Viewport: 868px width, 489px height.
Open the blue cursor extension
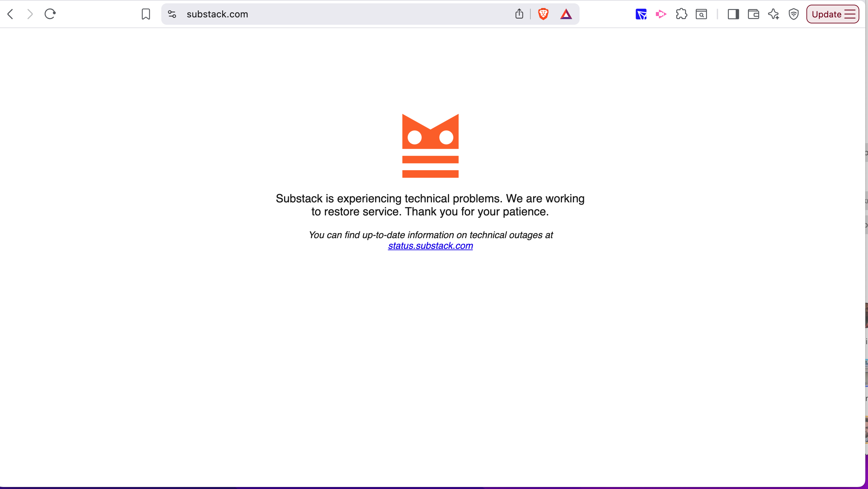point(641,14)
